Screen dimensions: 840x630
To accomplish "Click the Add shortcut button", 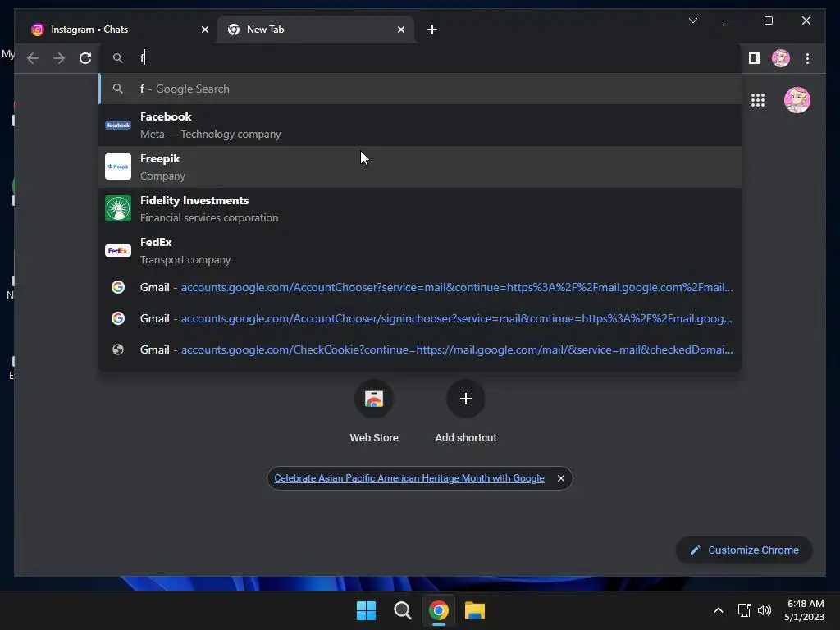I will [x=466, y=412].
